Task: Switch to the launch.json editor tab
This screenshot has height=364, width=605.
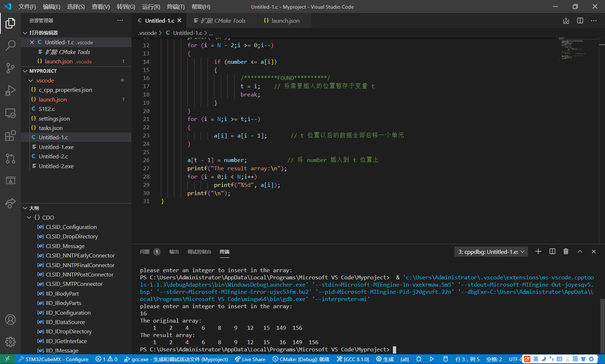Action: (x=285, y=21)
